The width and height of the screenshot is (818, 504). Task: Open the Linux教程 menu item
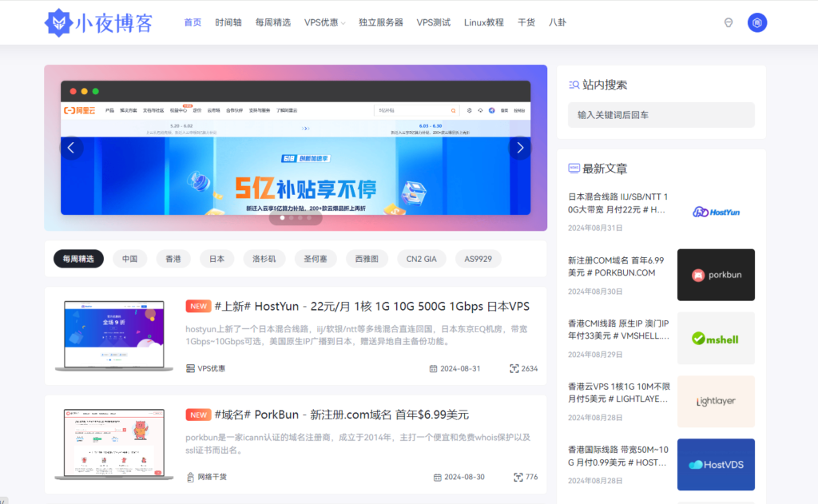(x=483, y=22)
